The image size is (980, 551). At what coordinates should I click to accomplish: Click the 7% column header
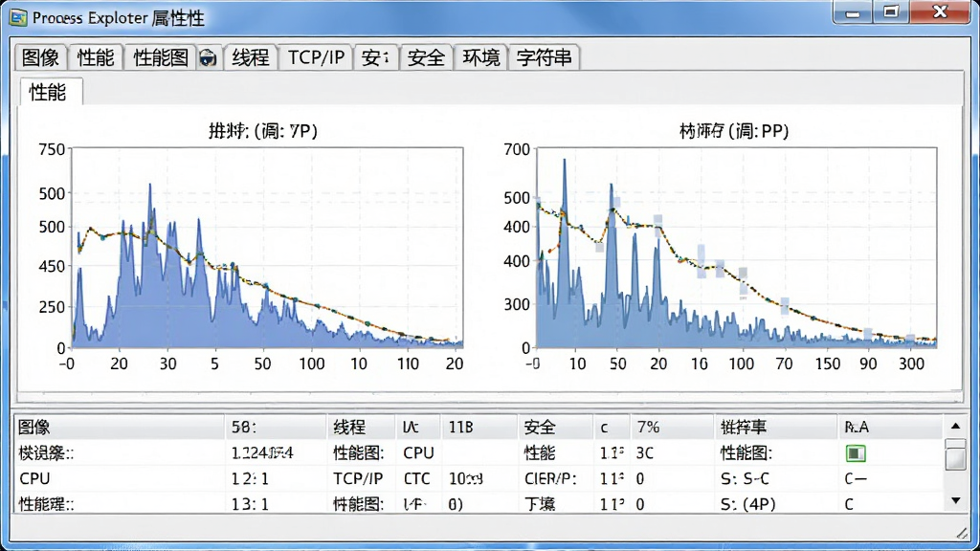pyautogui.click(x=671, y=427)
